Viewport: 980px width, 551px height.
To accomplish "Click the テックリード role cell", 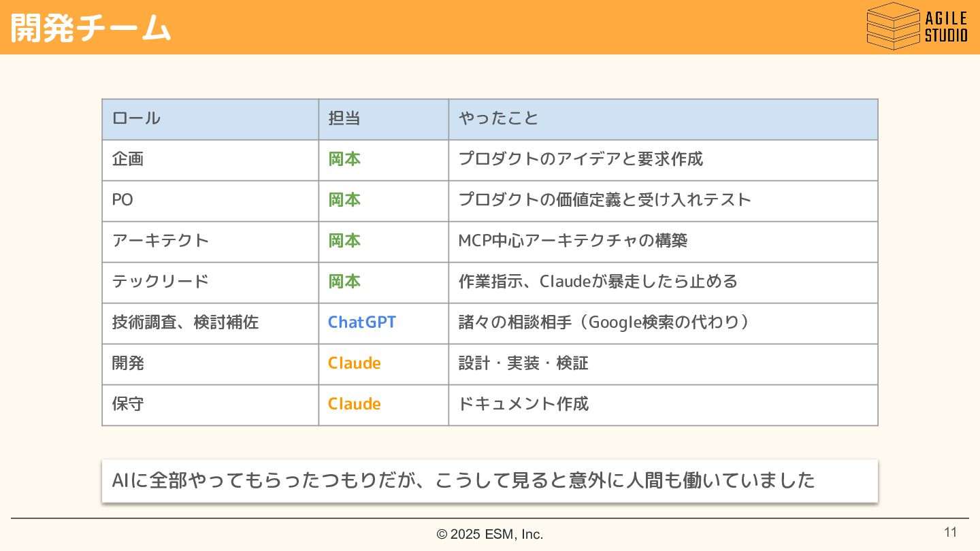I will (161, 282).
